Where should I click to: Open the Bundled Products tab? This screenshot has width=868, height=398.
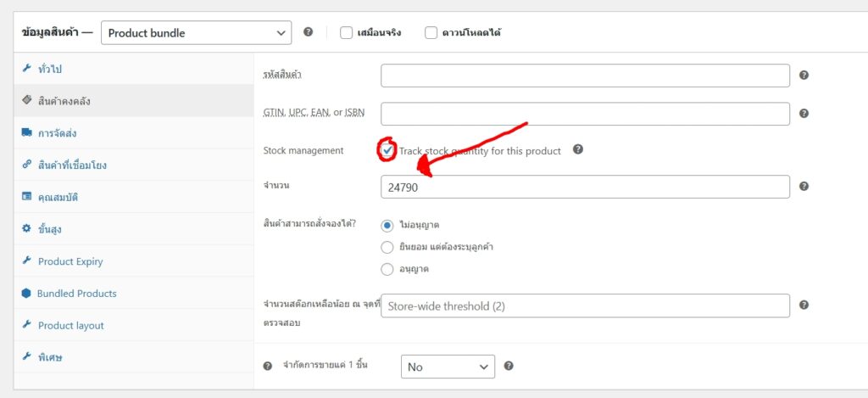[x=76, y=294]
